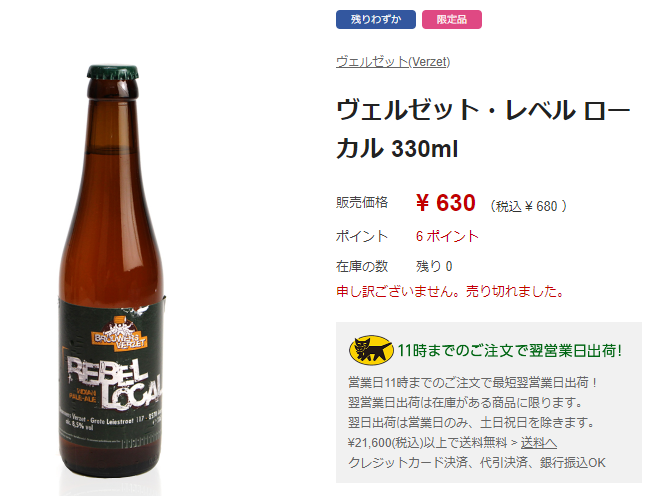The image size is (661, 496).
Task: Click the Brouwers Verzet logo on bottle label
Action: 120,337
